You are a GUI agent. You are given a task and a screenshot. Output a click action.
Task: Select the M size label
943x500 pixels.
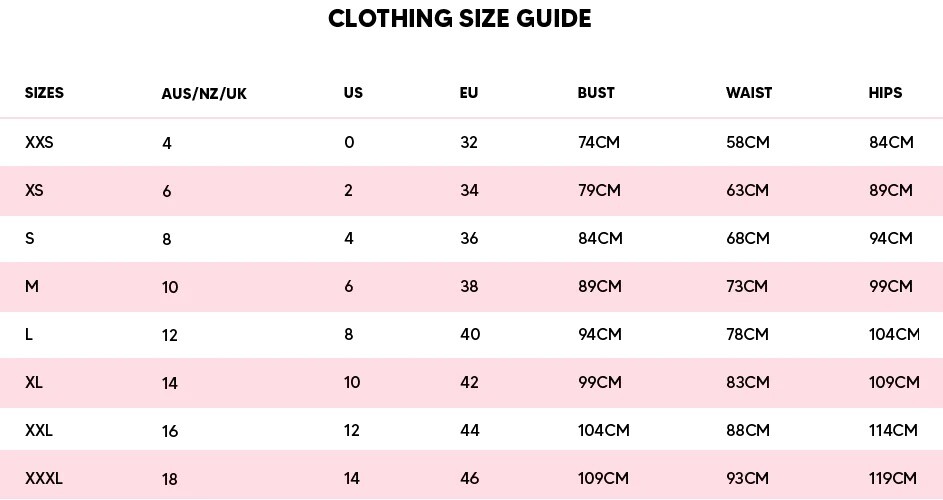click(x=32, y=286)
